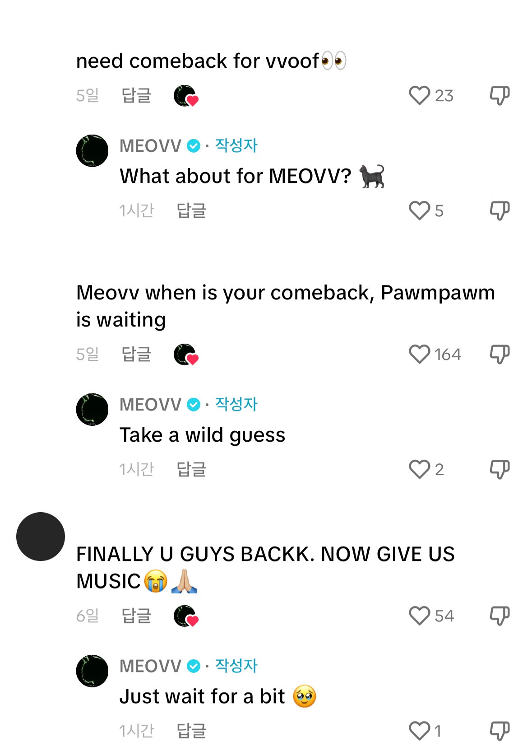The height and width of the screenshot is (756, 532).
Task: Dislike the 'What about for MEOVV?' reply
Action: (500, 211)
